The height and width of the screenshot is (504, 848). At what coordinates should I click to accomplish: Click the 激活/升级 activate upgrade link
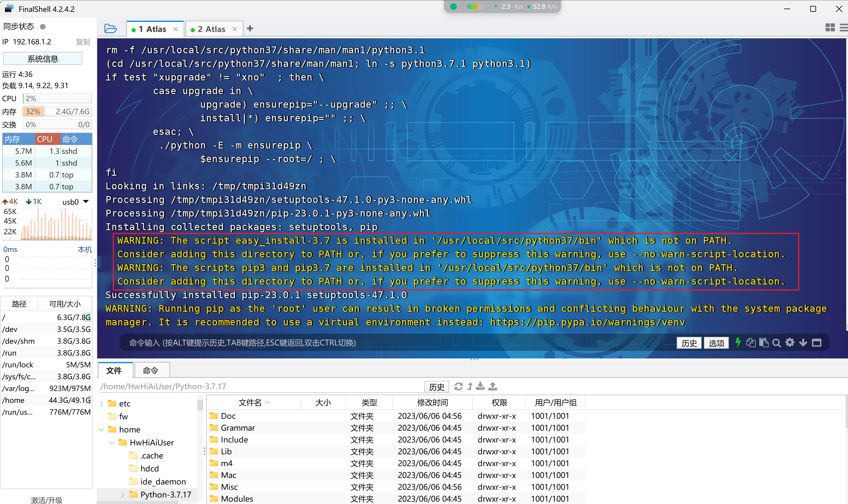point(46,500)
